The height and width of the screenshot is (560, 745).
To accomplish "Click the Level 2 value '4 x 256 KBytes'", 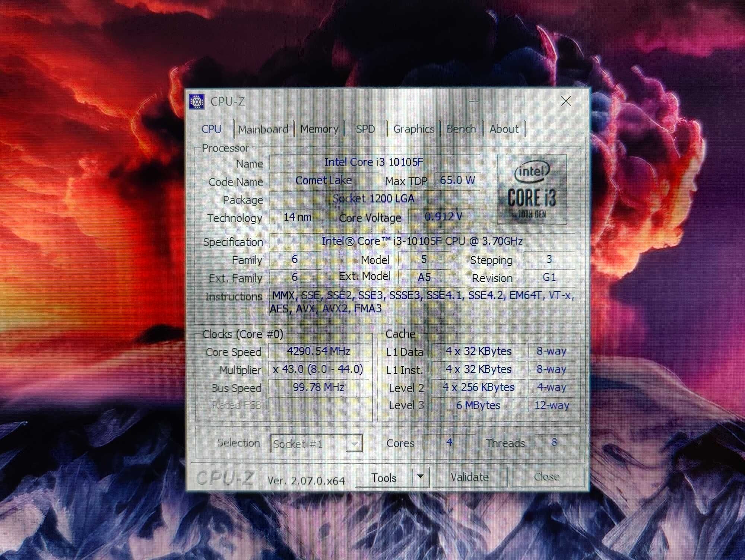I will pyautogui.click(x=479, y=387).
